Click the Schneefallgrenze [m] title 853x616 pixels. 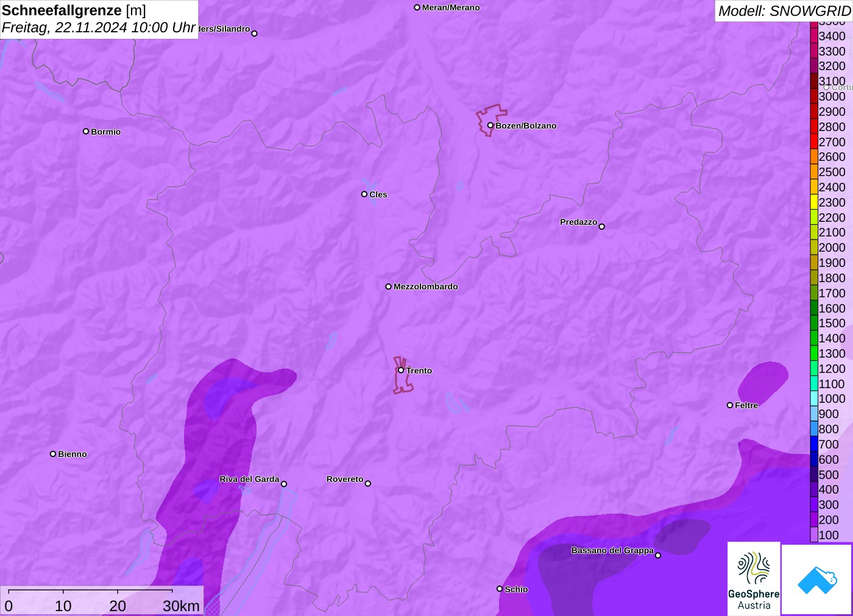[74, 10]
